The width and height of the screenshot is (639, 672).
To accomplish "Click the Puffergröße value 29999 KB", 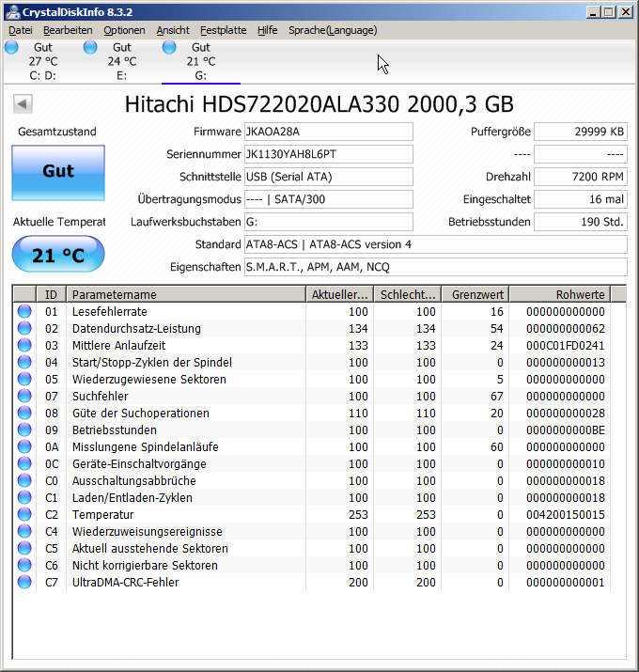I will pos(581,132).
